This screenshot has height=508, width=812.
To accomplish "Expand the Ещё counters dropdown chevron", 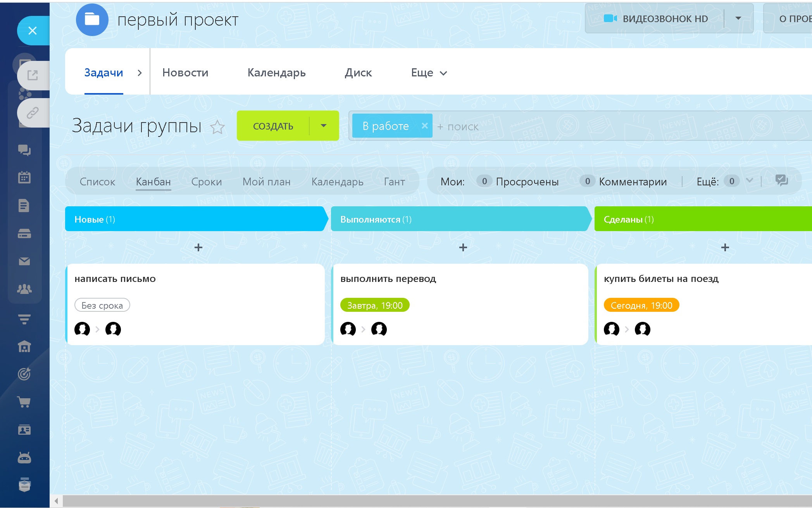I will (x=750, y=180).
